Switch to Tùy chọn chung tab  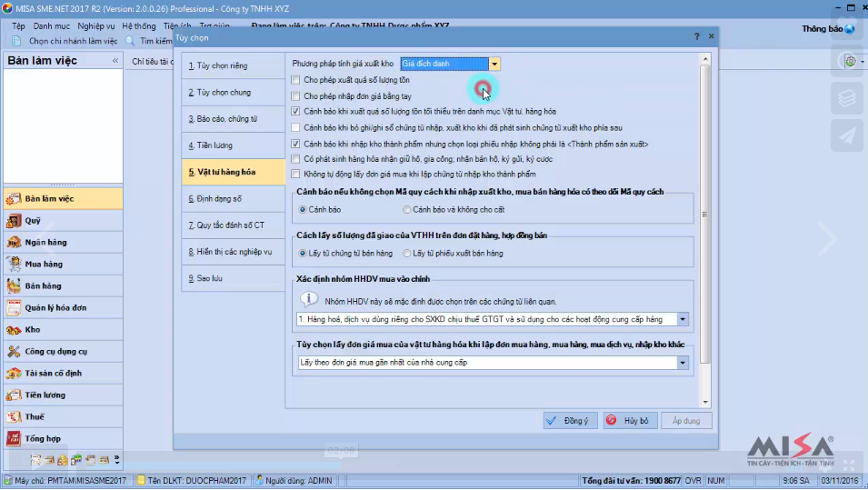[233, 93]
